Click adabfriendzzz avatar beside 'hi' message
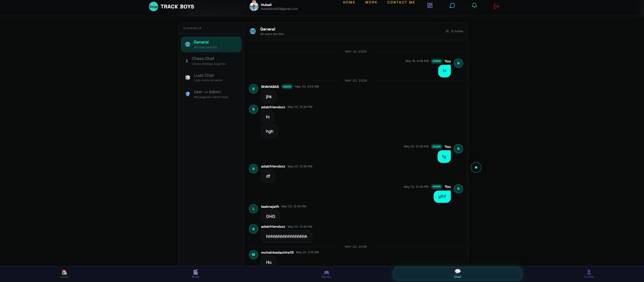 tap(253, 109)
